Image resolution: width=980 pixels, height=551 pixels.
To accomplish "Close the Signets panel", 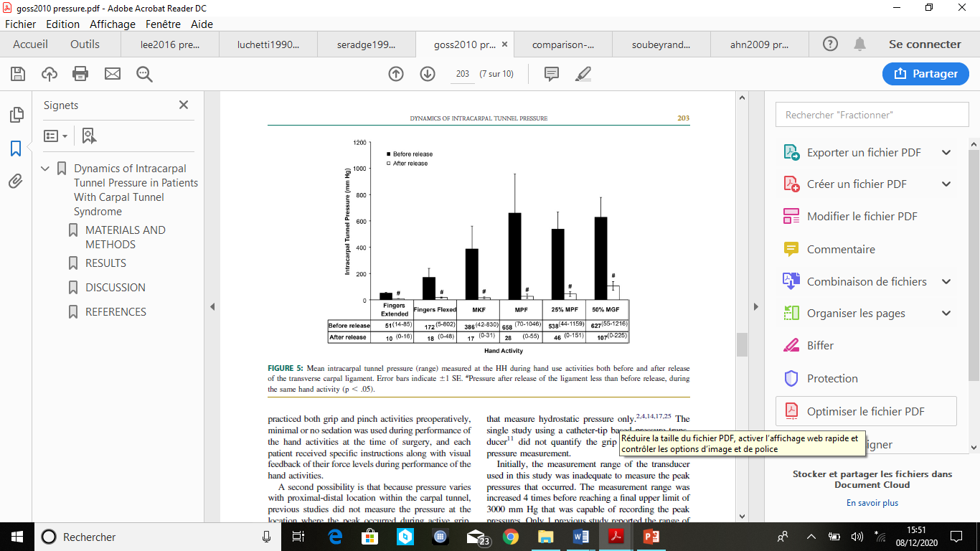I will tap(184, 105).
